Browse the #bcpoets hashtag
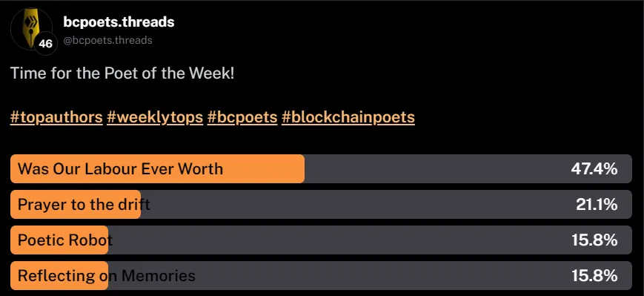 tap(242, 117)
